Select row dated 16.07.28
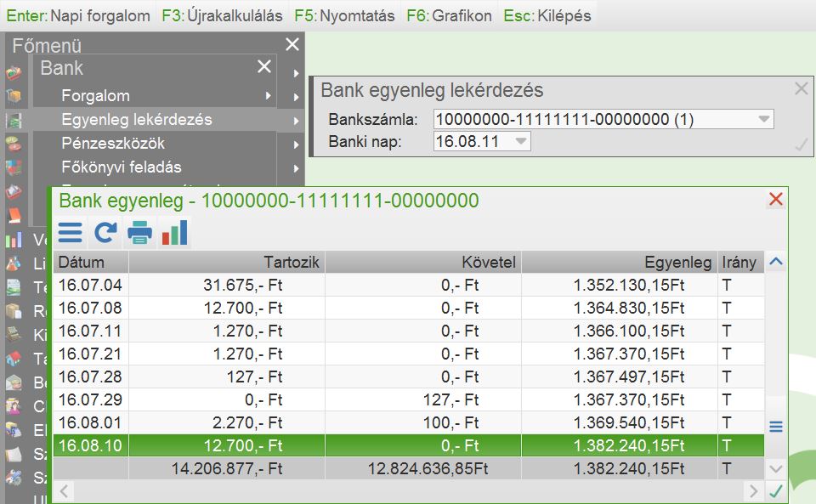Image resolution: width=816 pixels, height=504 pixels. (x=409, y=377)
